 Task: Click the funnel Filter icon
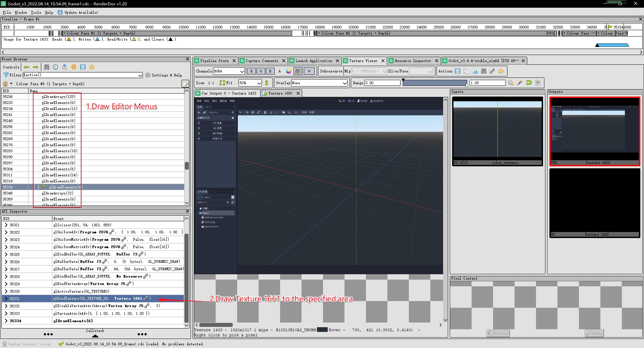point(6,75)
